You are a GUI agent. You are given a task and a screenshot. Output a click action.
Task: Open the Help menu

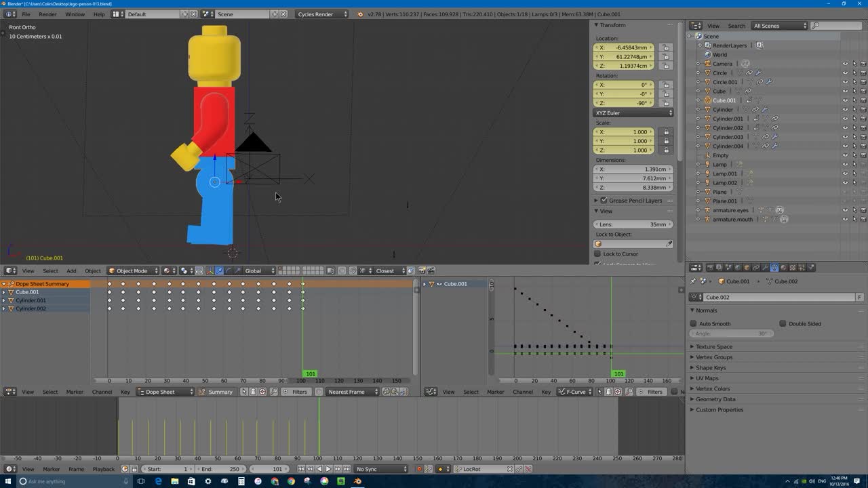coord(99,14)
